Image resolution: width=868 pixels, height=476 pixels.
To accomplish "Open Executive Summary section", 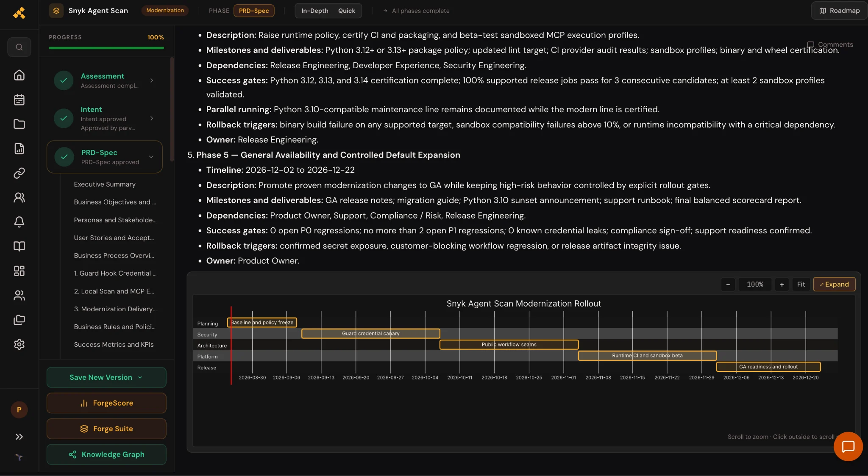I will (x=105, y=184).
